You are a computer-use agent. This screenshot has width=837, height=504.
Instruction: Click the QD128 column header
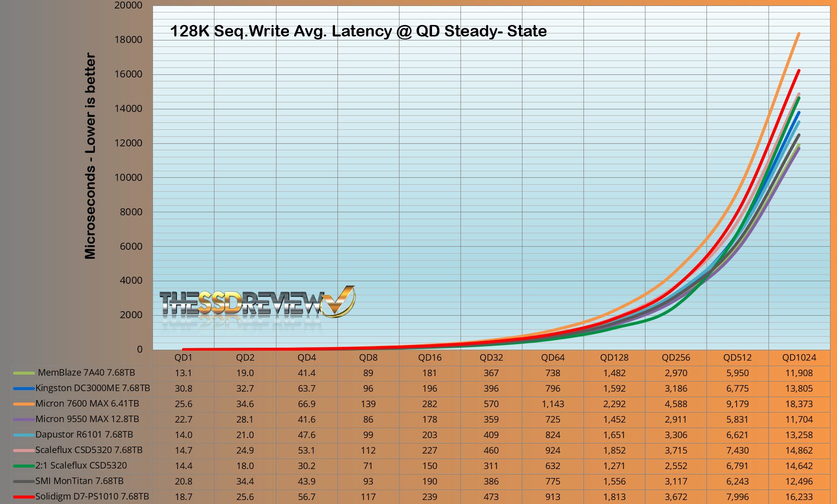pos(614,358)
